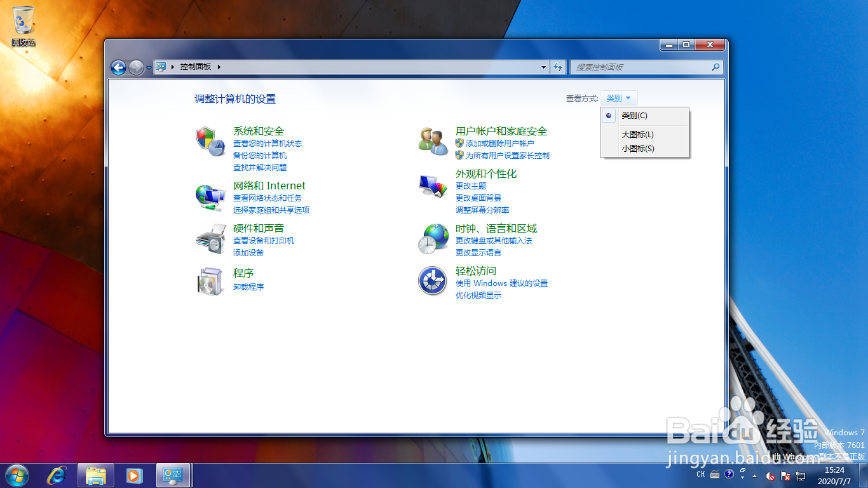Image resolution: width=868 pixels, height=488 pixels.
Task: Open the language bar options arrow
Action: coord(742,478)
